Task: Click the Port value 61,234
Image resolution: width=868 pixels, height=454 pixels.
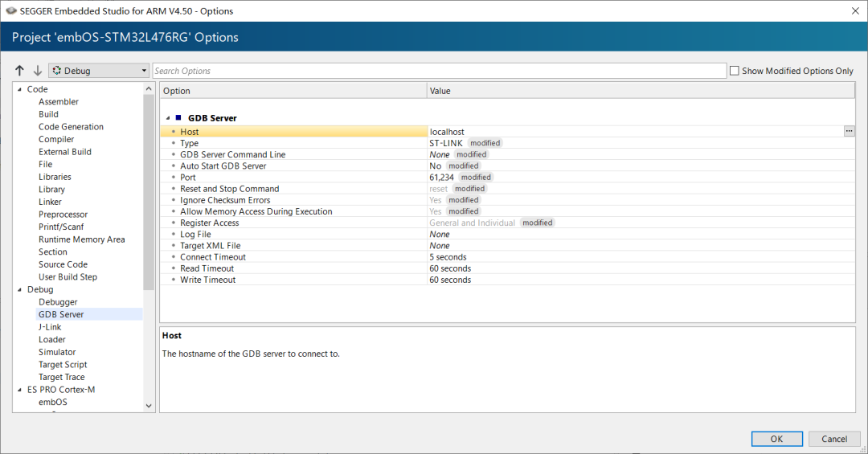Action: tap(442, 177)
